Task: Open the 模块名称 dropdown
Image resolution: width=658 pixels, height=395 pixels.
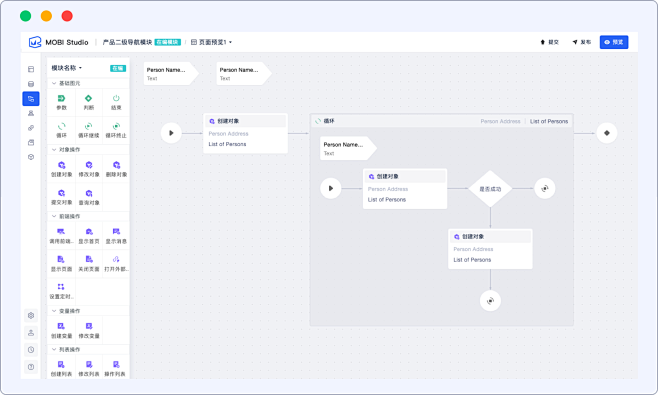Action: pyautogui.click(x=67, y=68)
